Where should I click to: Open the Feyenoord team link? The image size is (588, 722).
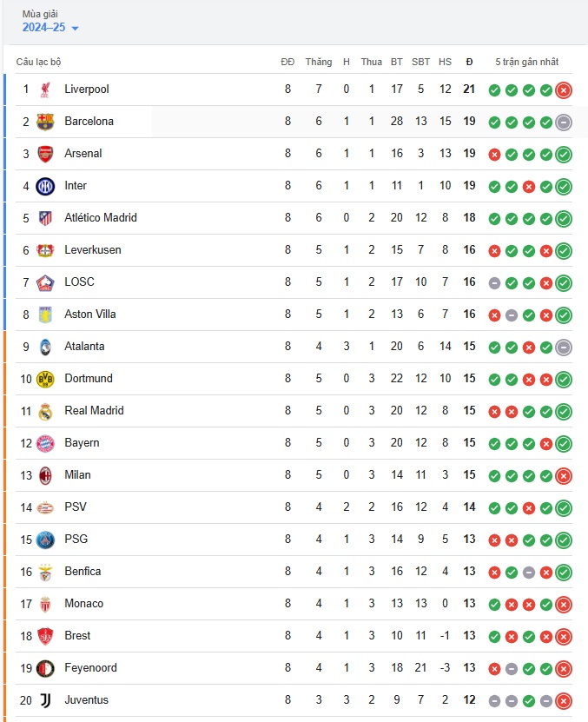(90, 667)
